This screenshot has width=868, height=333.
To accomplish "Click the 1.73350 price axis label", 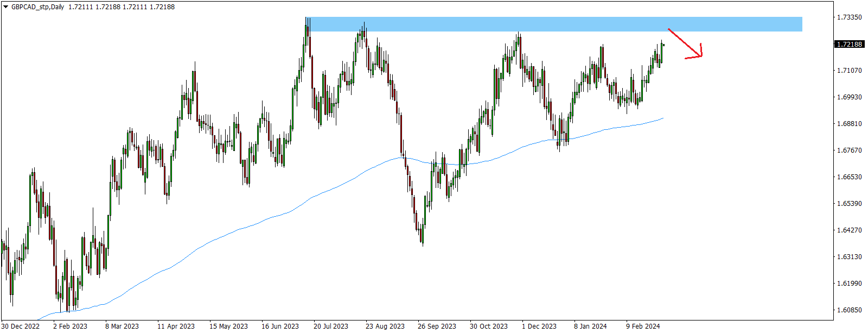I will (x=849, y=17).
